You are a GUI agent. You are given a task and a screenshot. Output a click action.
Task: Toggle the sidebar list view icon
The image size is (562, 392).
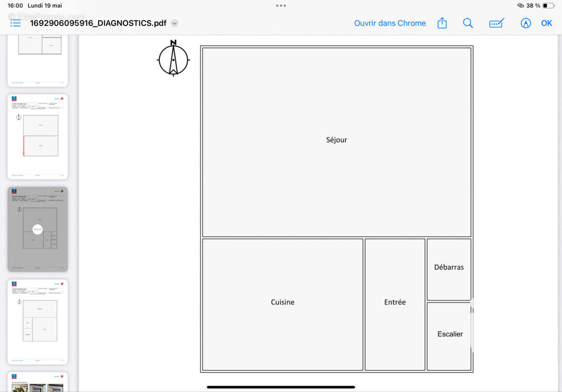coord(15,23)
